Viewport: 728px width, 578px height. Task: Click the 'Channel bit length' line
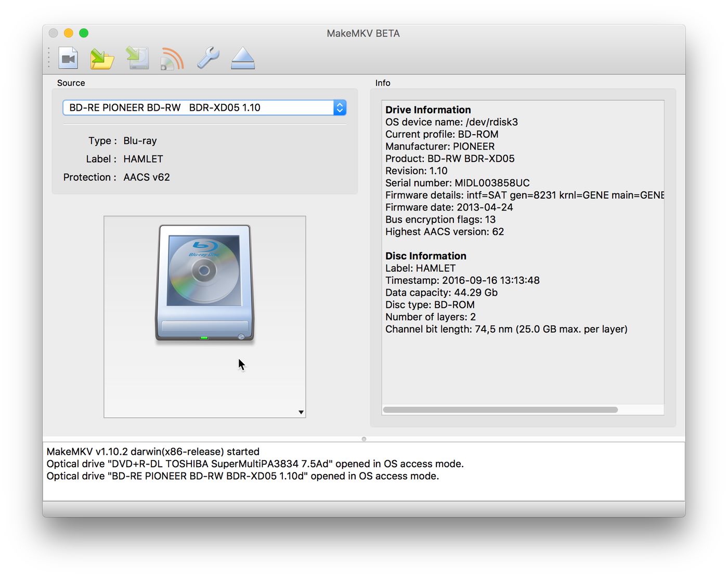pos(506,329)
